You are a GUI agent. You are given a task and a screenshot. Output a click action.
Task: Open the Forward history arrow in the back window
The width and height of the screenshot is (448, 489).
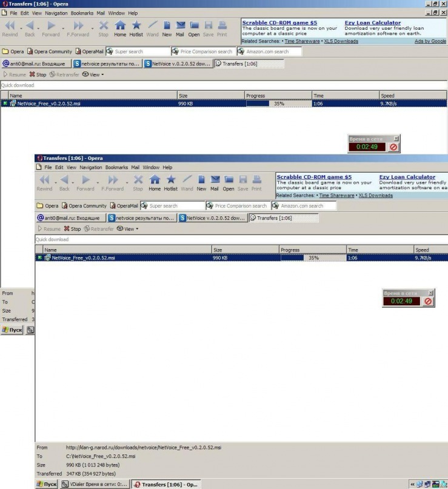click(63, 28)
